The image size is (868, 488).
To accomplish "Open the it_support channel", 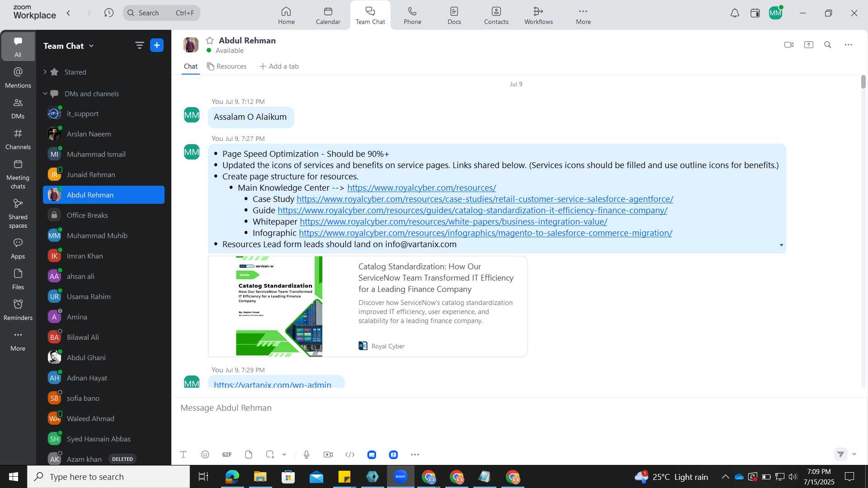I will (x=104, y=113).
